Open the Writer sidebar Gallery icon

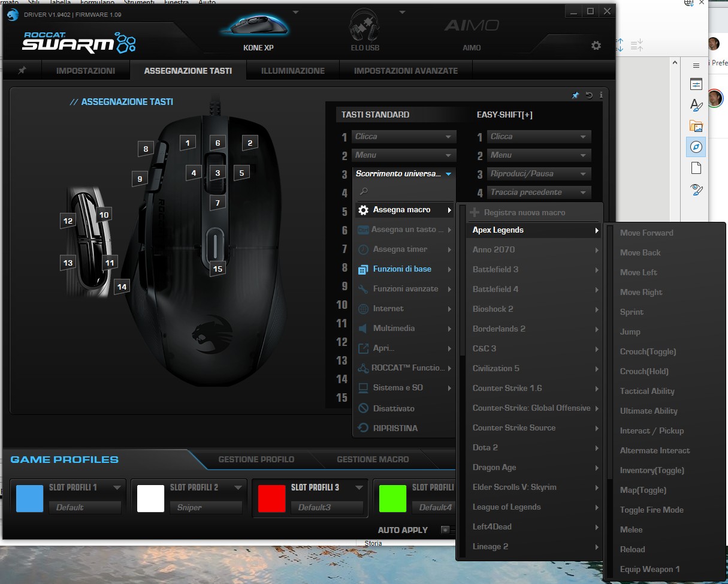[696, 126]
